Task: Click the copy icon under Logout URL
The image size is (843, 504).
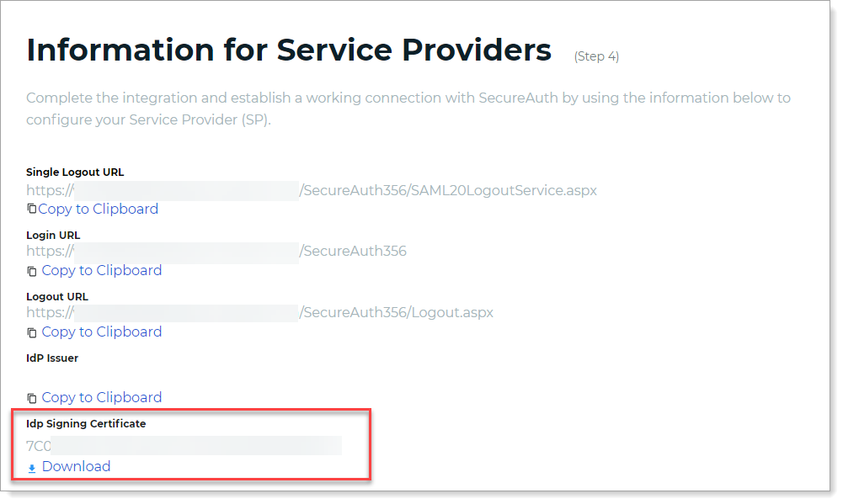Action: pyautogui.click(x=32, y=332)
